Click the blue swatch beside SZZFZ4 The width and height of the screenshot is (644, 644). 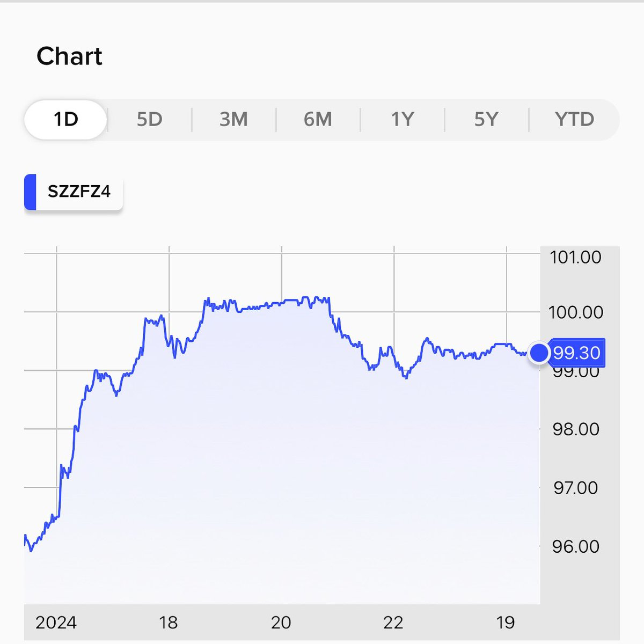point(31,192)
